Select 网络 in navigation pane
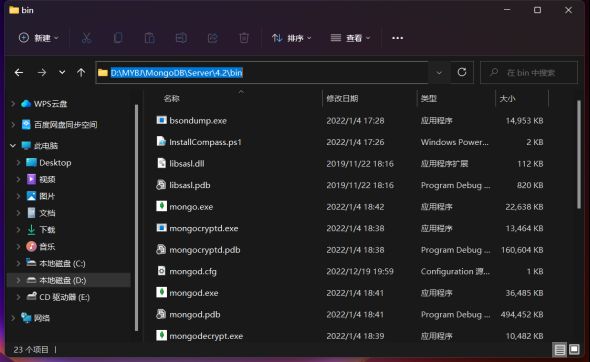The image size is (590, 362). click(x=35, y=318)
